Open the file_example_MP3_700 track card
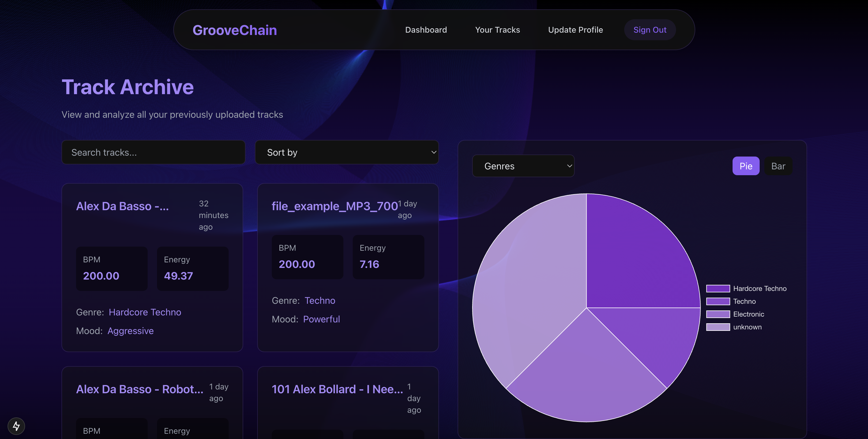The image size is (868, 439). click(x=334, y=206)
